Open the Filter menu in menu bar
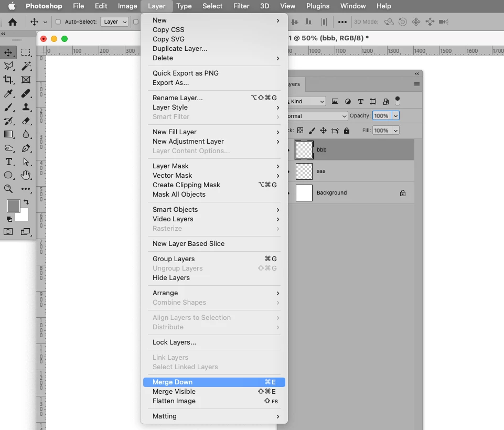Screen dimensions: 504x430 pyautogui.click(x=241, y=6)
